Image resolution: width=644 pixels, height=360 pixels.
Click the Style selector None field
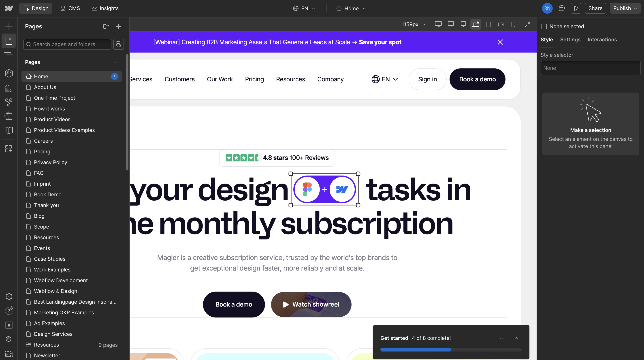[x=590, y=68]
